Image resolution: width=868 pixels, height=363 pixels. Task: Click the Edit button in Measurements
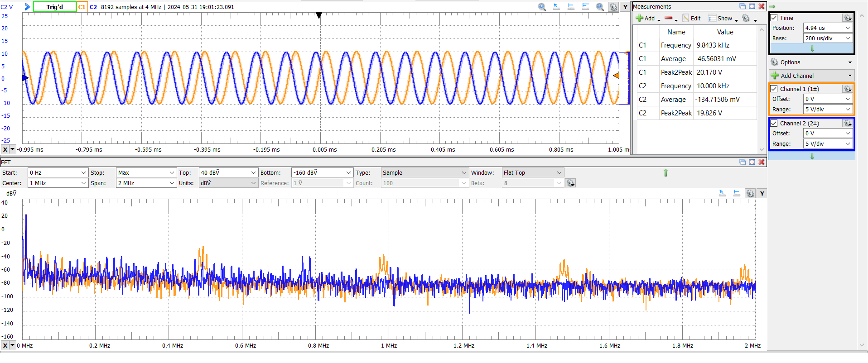[x=692, y=18]
